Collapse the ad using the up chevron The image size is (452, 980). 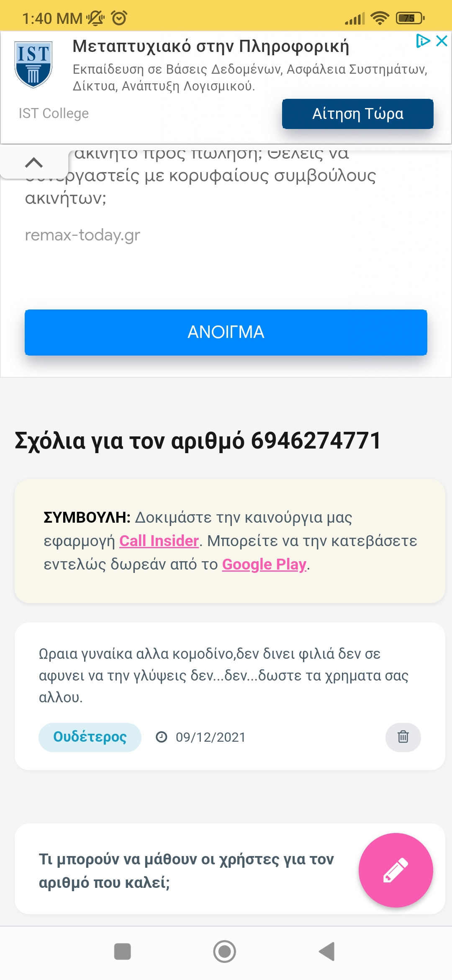click(x=34, y=162)
